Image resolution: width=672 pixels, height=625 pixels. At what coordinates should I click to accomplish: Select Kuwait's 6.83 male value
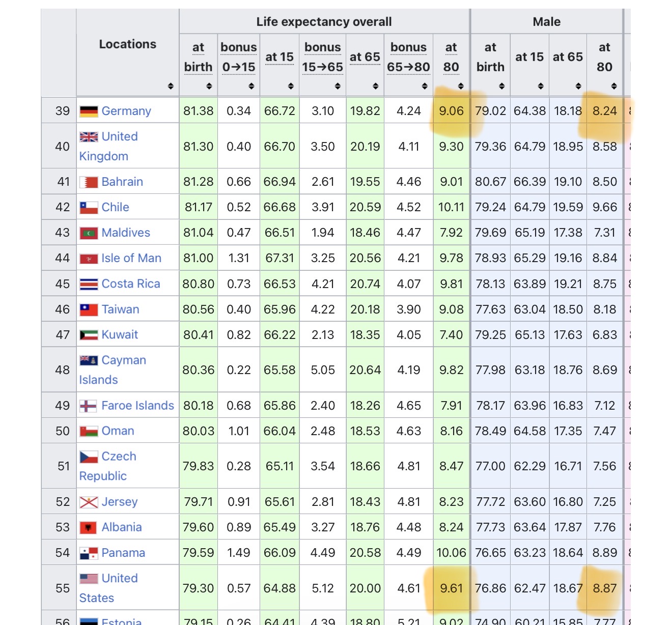click(605, 334)
